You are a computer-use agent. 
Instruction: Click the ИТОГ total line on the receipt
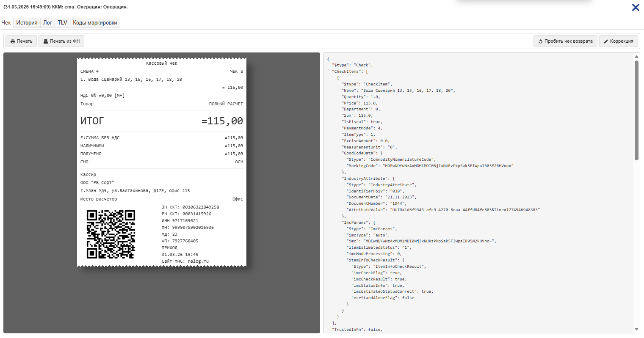coord(161,121)
